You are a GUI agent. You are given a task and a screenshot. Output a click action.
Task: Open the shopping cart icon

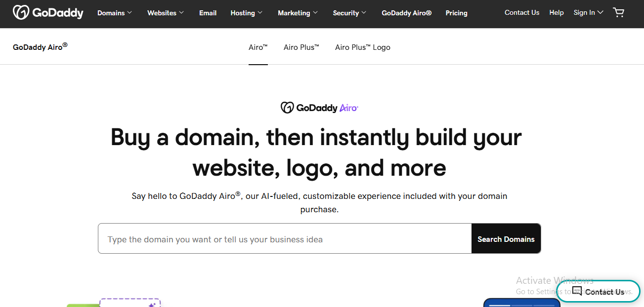(x=618, y=13)
